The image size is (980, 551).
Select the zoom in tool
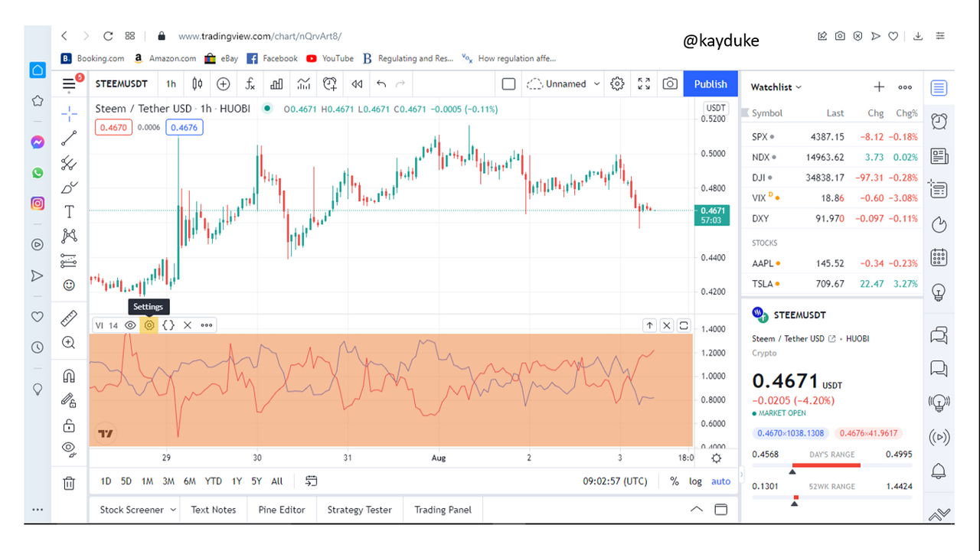pyautogui.click(x=69, y=342)
